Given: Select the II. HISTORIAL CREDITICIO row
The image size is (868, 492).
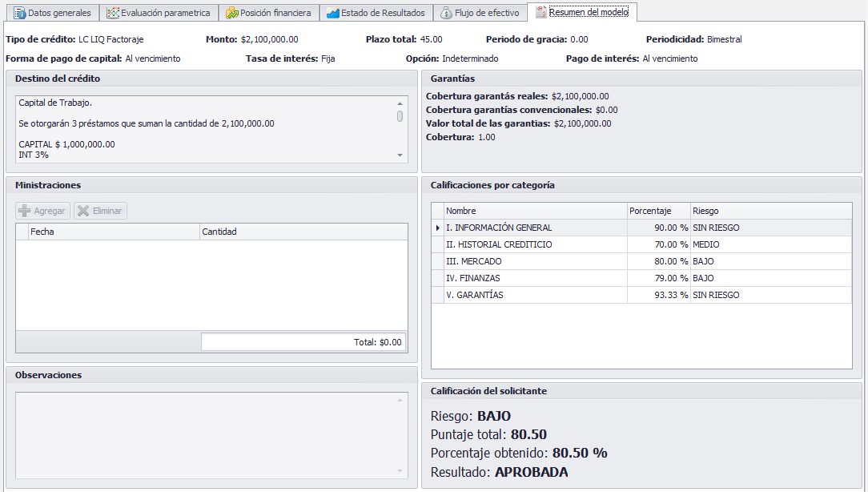Looking at the screenshot, I should (x=641, y=244).
